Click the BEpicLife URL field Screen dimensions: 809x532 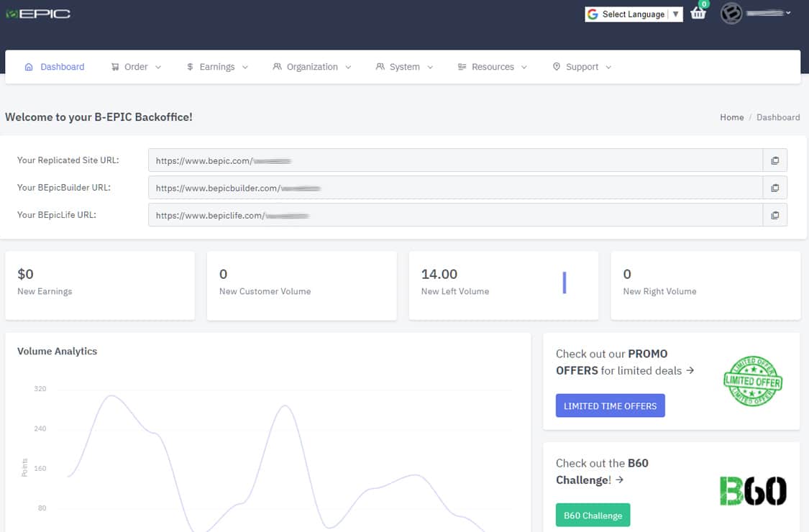(x=456, y=215)
